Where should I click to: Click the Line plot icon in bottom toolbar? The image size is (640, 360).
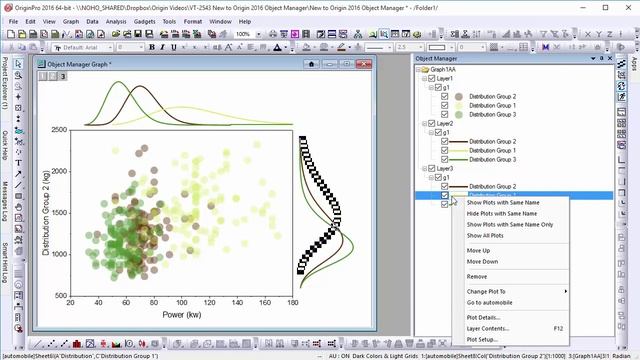point(38,344)
